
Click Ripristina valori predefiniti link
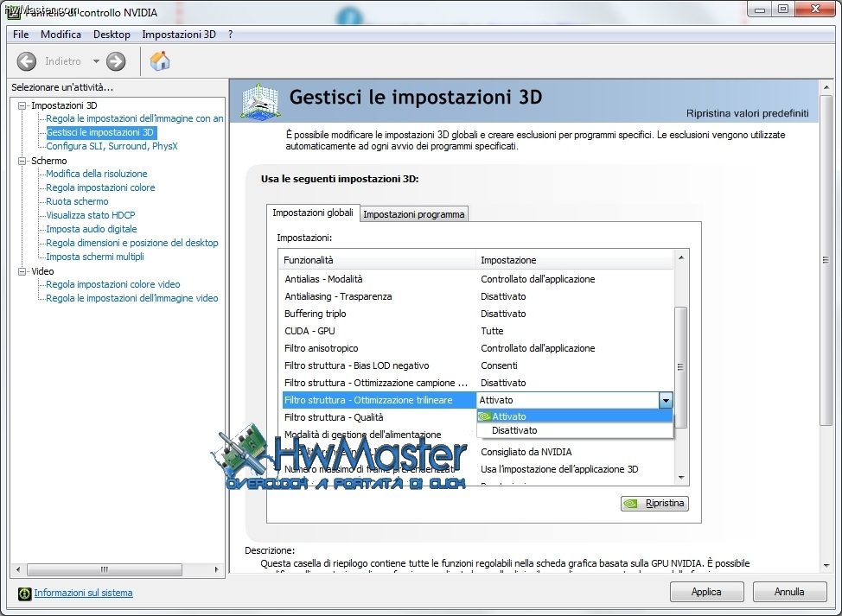pos(747,113)
